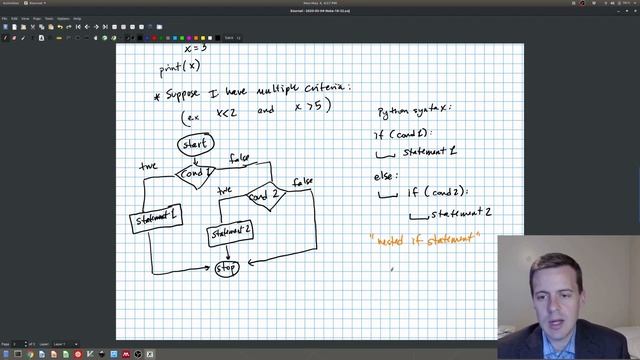Create a new journal file
This screenshot has height=360, width=640.
coord(14,27)
